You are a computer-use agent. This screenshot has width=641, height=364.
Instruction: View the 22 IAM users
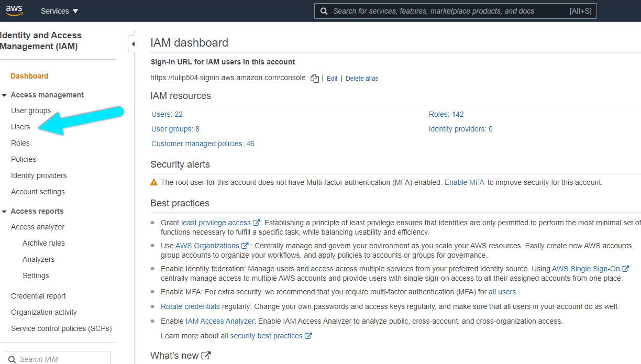[168, 114]
